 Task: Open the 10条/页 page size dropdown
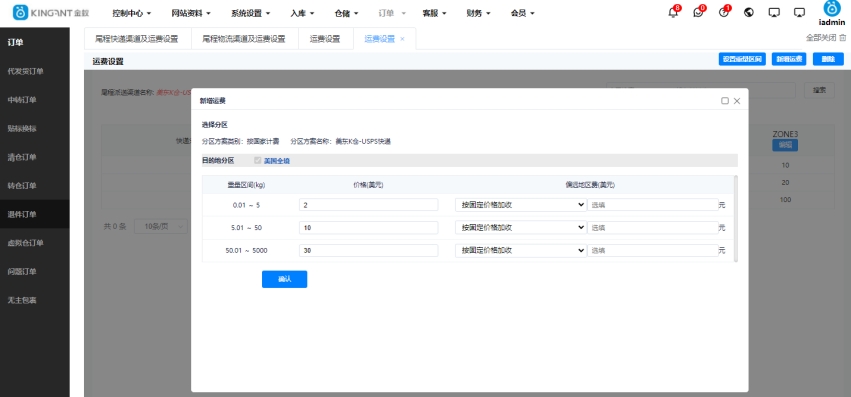[x=161, y=227]
